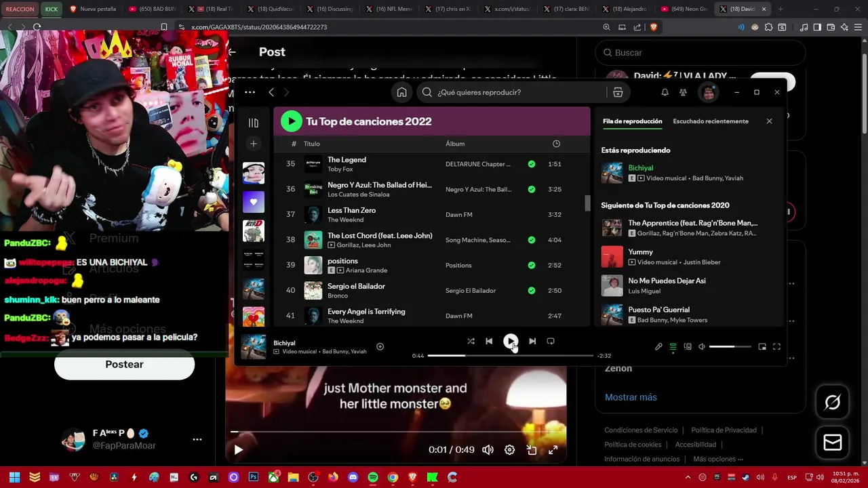Toggle saved checkmark for Negro Y Azul
This screenshot has height=488, width=868.
click(x=532, y=189)
